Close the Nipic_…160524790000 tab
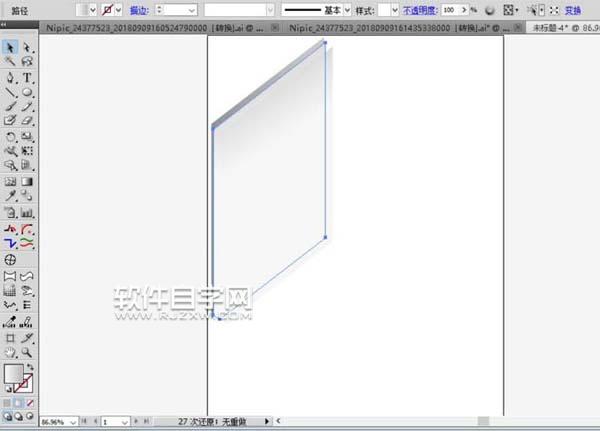The height and width of the screenshot is (431, 600). [x=275, y=27]
